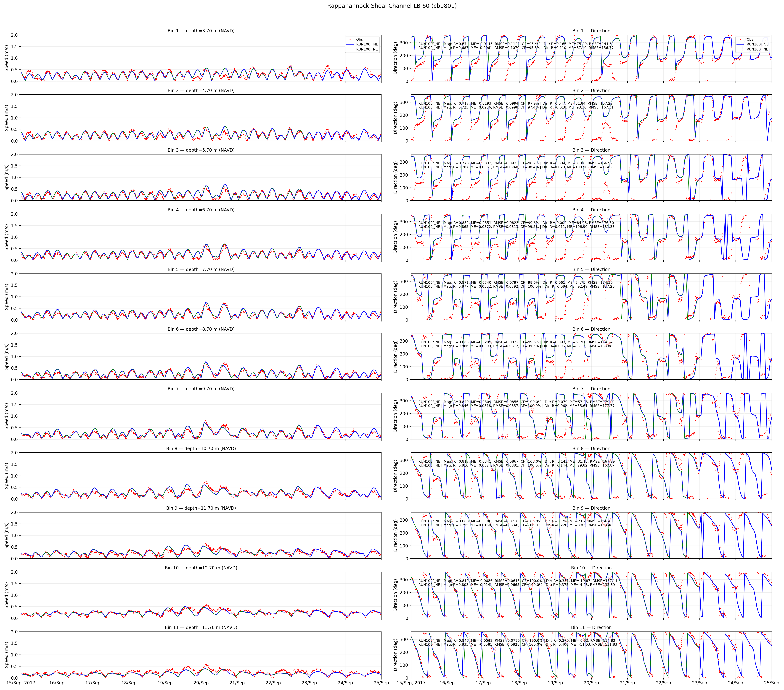Click the title 'Bin 7 — depth=9.70 m (NAVD)'
Image resolution: width=784 pixels, height=690 pixels.
(x=201, y=389)
